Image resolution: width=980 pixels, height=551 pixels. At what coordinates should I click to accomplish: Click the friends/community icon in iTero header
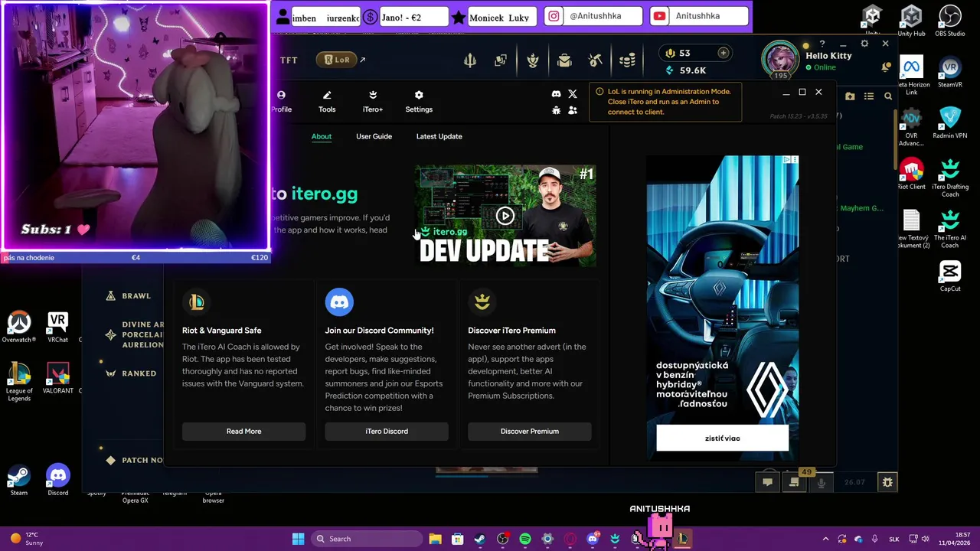click(x=573, y=110)
